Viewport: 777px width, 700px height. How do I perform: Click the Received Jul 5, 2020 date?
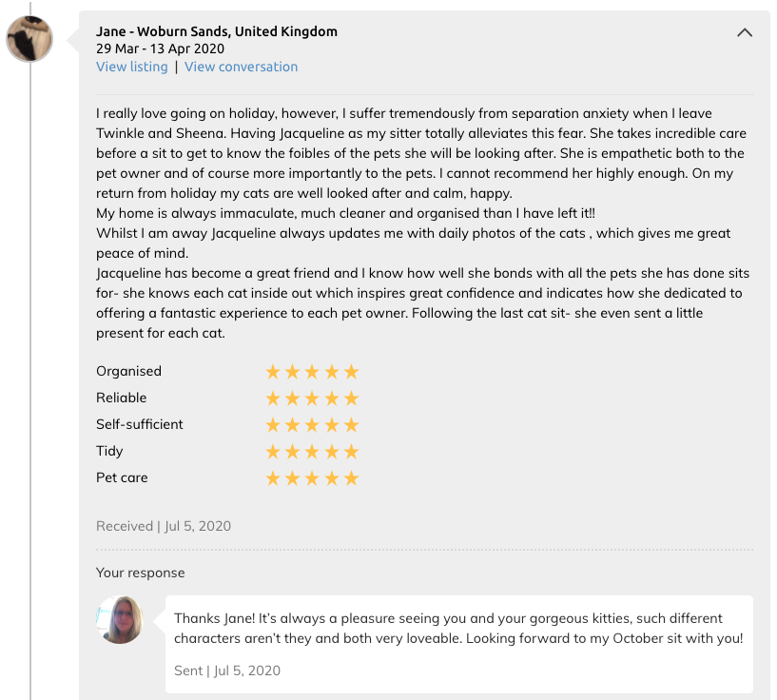(164, 526)
